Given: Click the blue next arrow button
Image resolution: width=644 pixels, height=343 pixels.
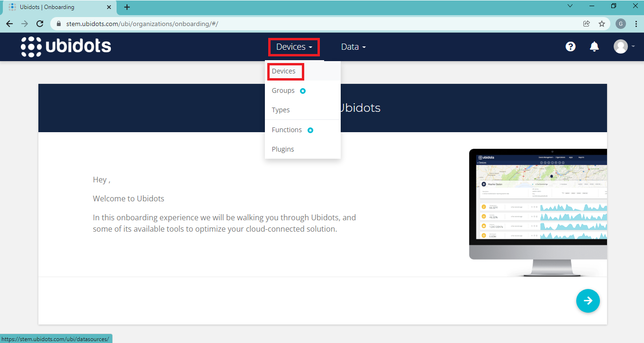Looking at the screenshot, I should pyautogui.click(x=588, y=301).
